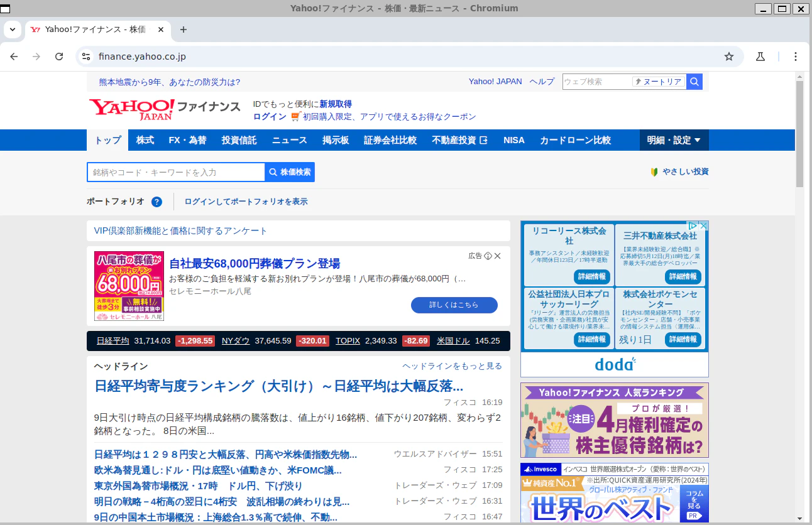This screenshot has width=812, height=525.
Task: Click 熊本地震から9年 headline link
Action: [169, 82]
